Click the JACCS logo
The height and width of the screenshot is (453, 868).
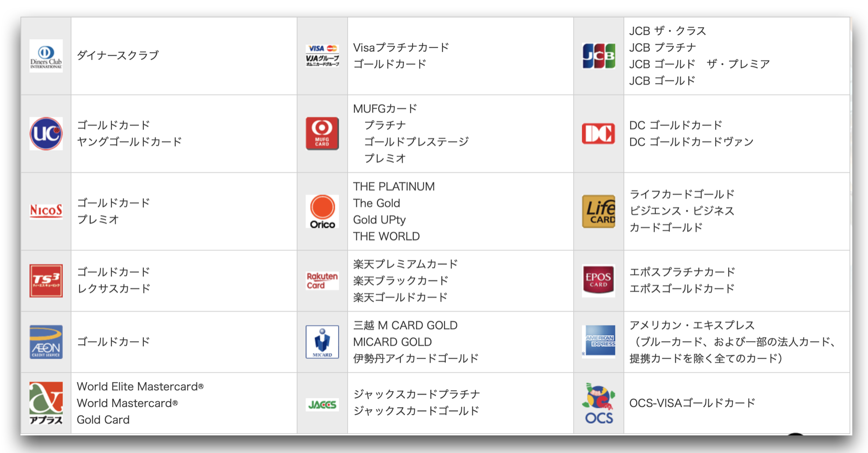pos(322,405)
